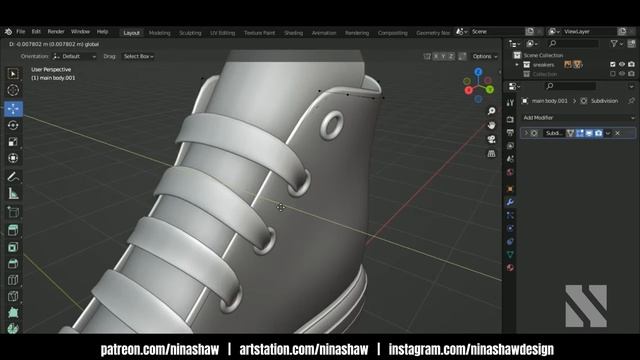Open the Output properties tab
Viewport: 640px width, 360px height.
(510, 133)
